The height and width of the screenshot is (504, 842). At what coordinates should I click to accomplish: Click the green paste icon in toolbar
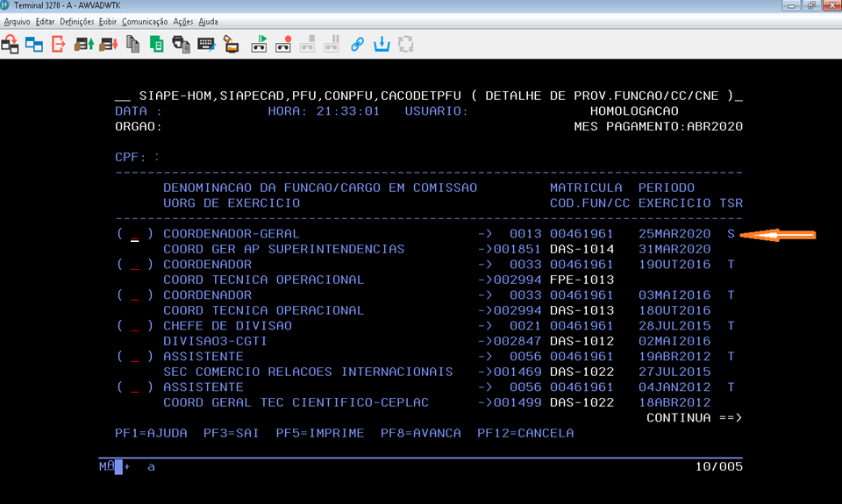click(x=157, y=43)
